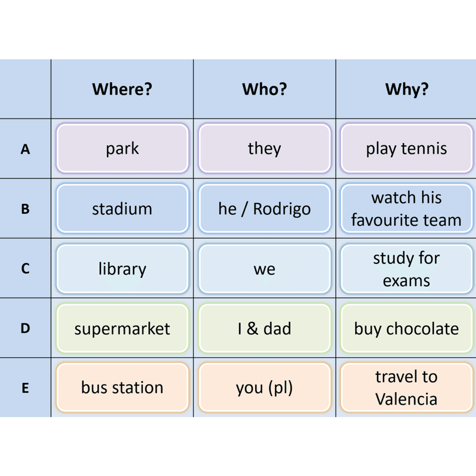476x476 pixels.
Task: Select the 'we' card in row C
Action: [265, 269]
